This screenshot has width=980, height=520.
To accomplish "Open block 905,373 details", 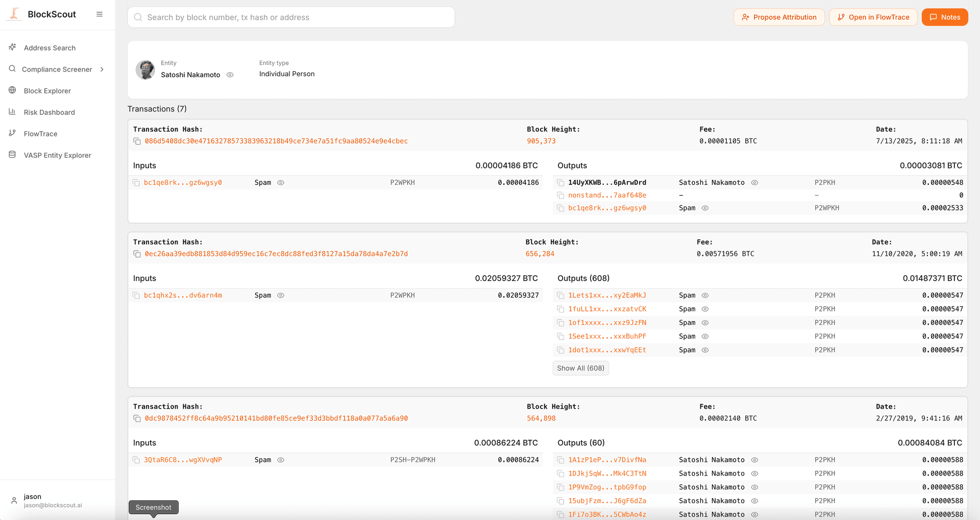I will [x=541, y=141].
